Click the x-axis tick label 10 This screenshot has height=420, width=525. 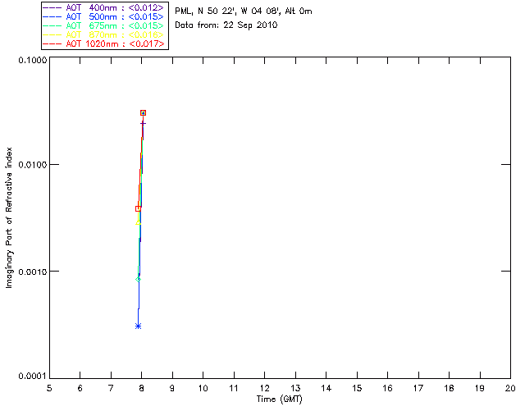[x=203, y=389]
